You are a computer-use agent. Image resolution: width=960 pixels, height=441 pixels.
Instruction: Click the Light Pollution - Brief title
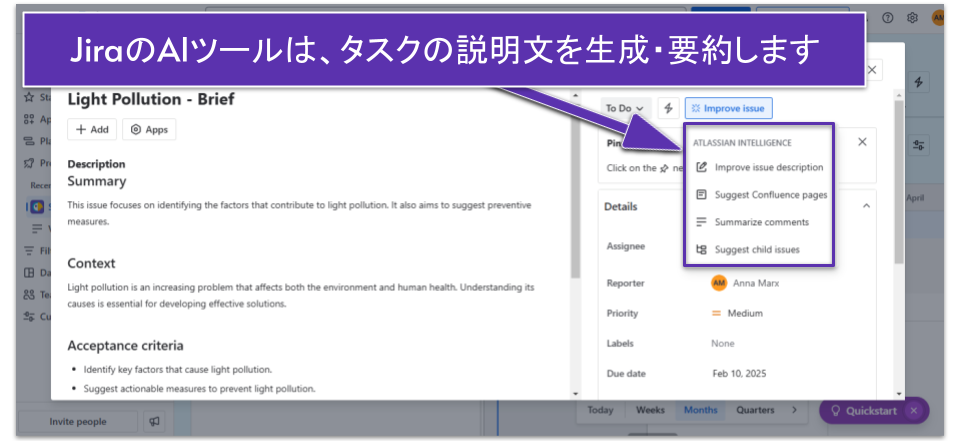pos(151,99)
